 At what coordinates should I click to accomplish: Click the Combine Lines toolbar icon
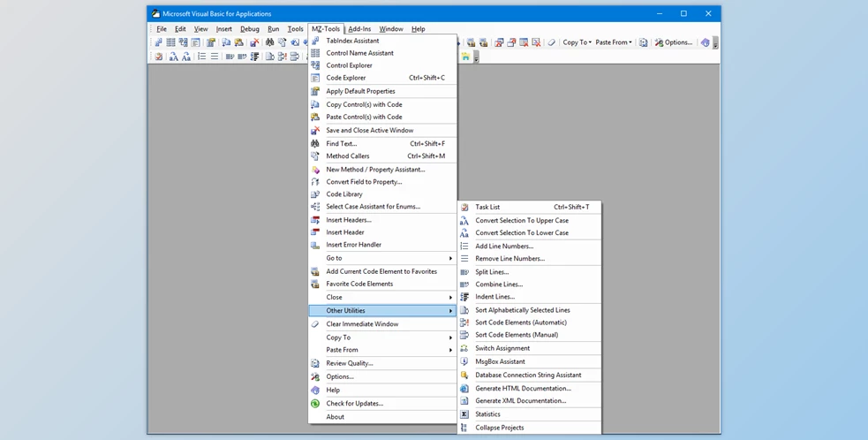242,56
